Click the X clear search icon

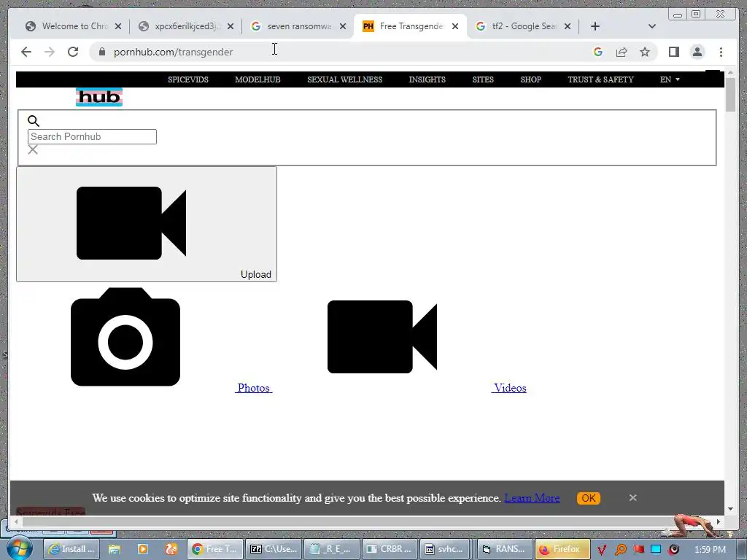point(33,150)
